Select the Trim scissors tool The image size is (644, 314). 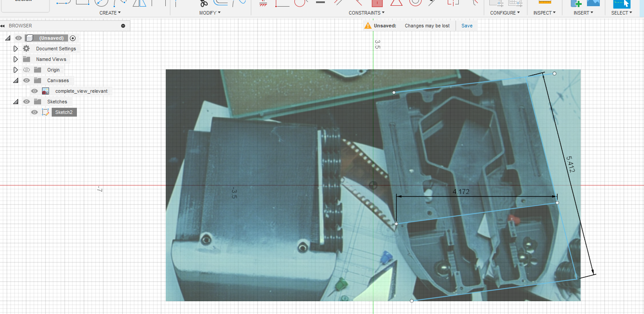click(203, 3)
